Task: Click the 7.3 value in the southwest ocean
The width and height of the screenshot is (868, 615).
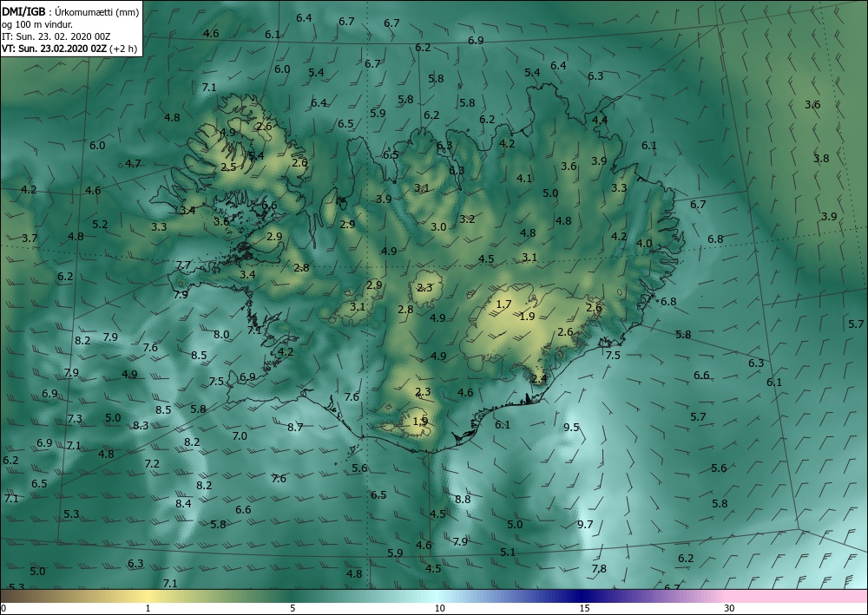Action: pos(75,419)
